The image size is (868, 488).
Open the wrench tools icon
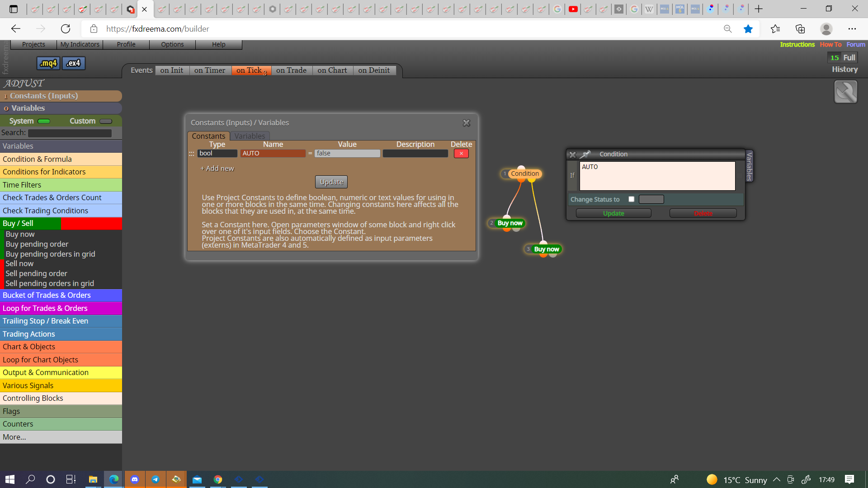coord(845,92)
